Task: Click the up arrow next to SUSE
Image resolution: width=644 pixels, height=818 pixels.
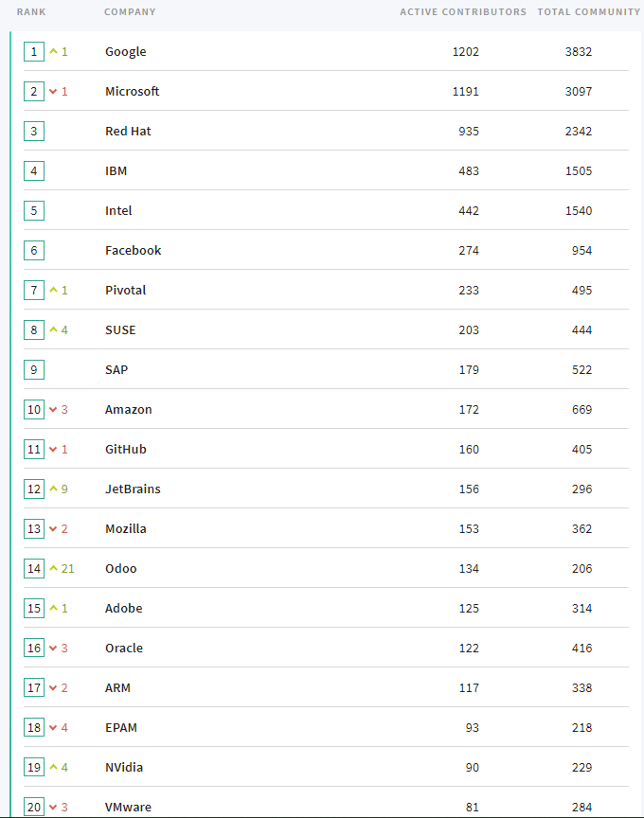Action: tap(53, 329)
